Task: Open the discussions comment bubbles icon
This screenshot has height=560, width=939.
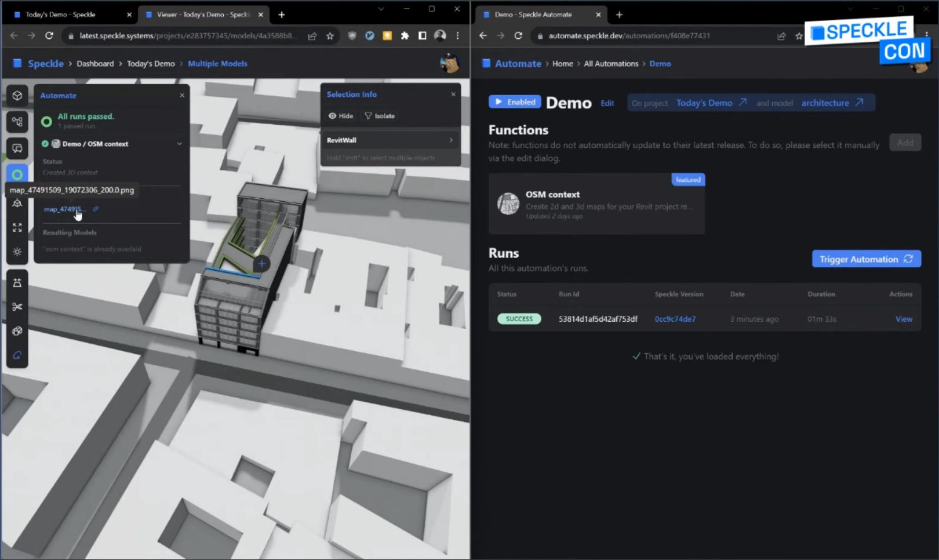Action: tap(17, 148)
